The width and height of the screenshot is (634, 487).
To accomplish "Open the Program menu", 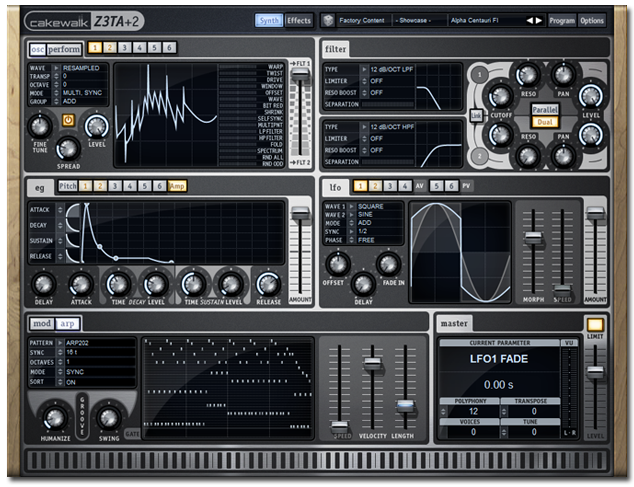I will (562, 20).
